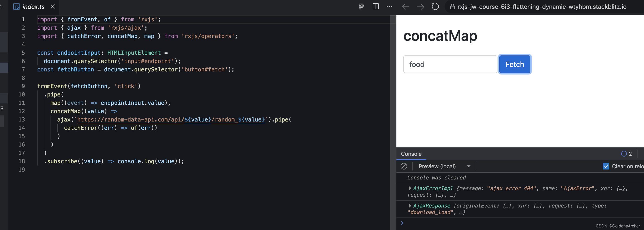Click 'input#endpoint' selector string on line 6

tap(147, 61)
